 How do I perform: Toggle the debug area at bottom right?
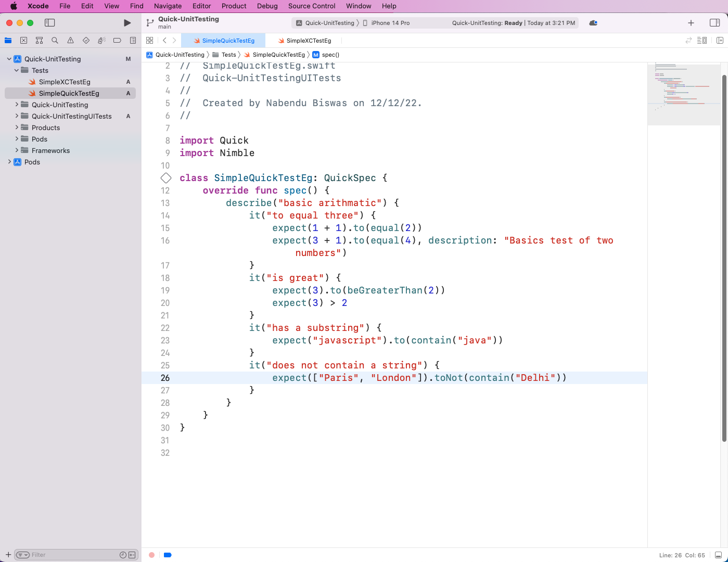719,555
